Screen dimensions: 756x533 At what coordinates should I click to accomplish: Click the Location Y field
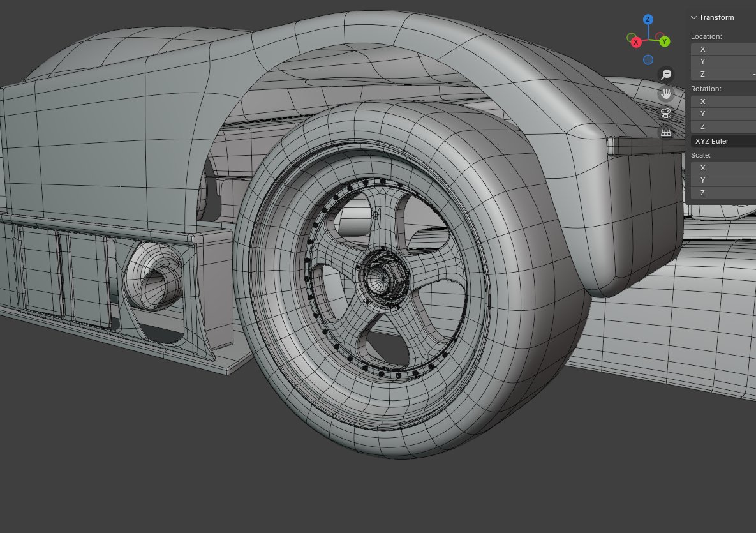coord(723,61)
